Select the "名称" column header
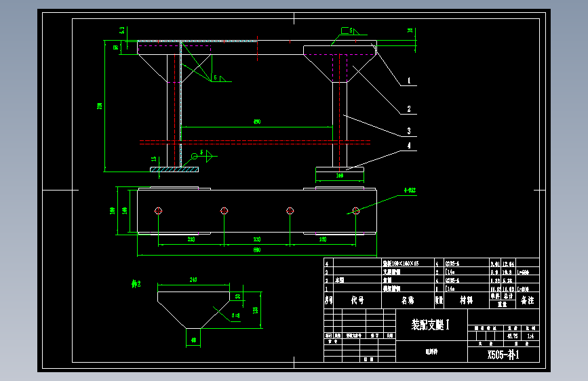The image size is (588, 381). 408,300
